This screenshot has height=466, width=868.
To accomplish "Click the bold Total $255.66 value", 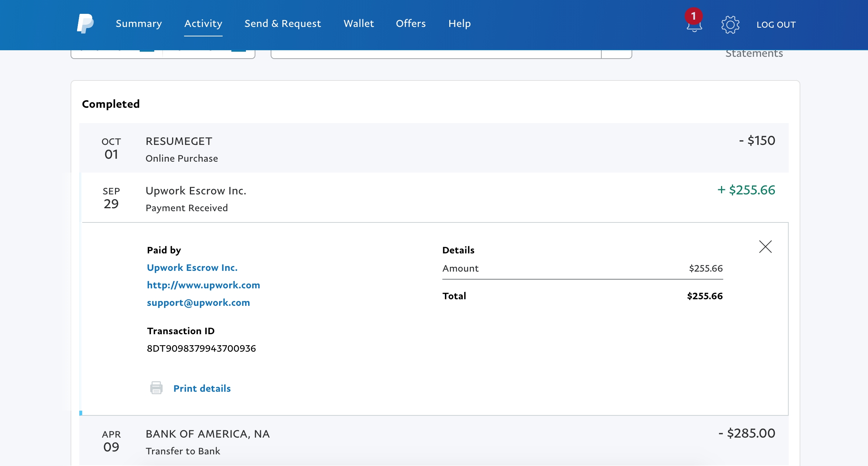I will click(x=705, y=296).
